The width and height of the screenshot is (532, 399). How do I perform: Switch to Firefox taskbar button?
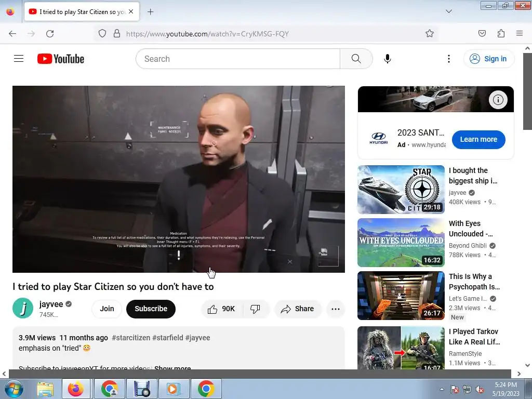click(76, 389)
